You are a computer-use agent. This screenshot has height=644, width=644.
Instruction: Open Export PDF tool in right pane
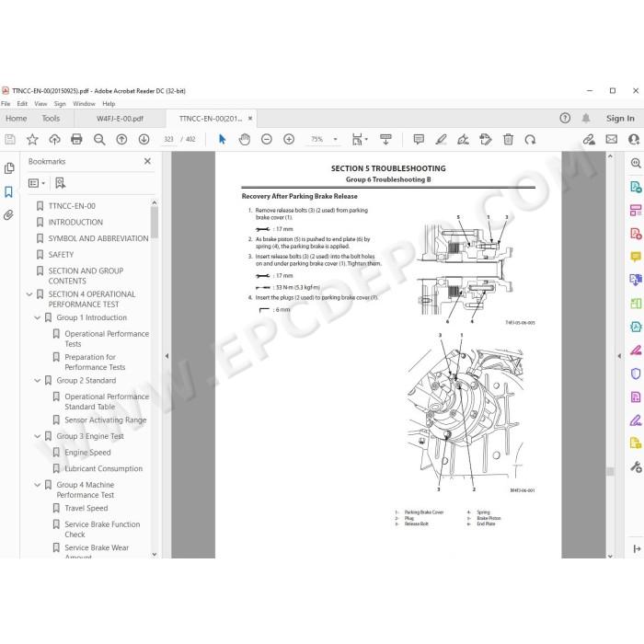click(x=636, y=188)
